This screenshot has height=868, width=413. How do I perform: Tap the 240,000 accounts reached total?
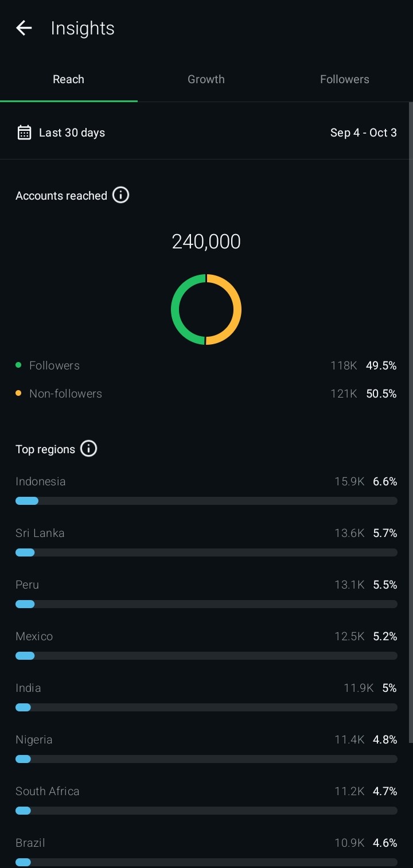point(206,242)
